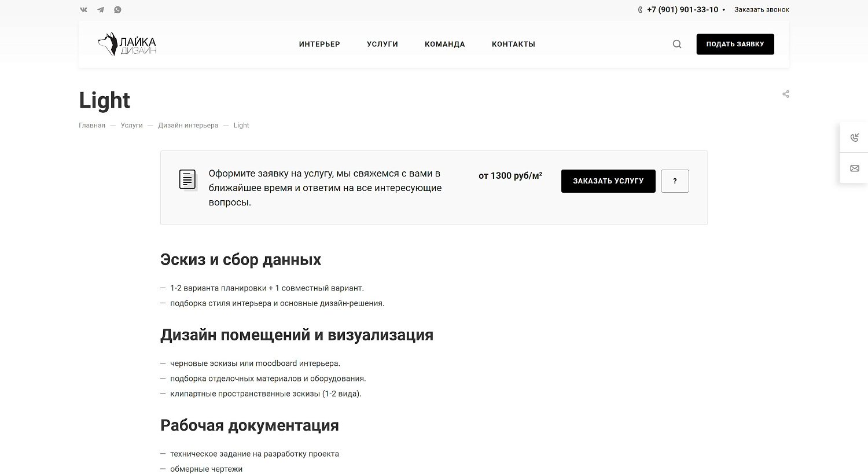Click the phone receiver icon beside the number
The width and height of the screenshot is (868, 474).
coord(639,9)
